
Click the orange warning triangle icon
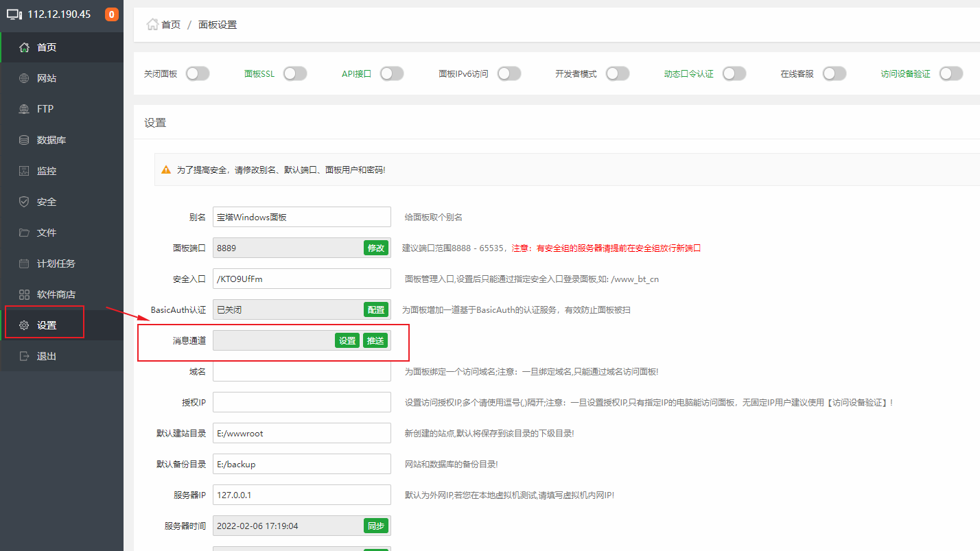[x=166, y=169]
